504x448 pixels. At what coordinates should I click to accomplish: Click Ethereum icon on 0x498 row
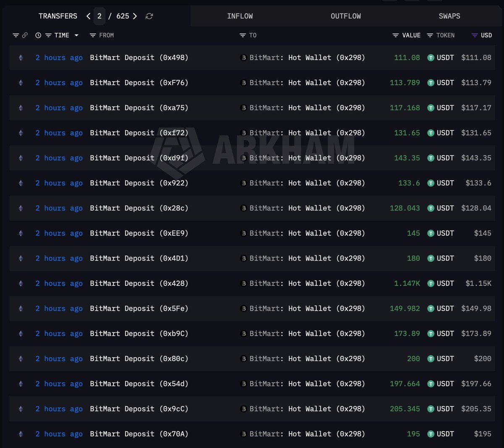click(21, 58)
